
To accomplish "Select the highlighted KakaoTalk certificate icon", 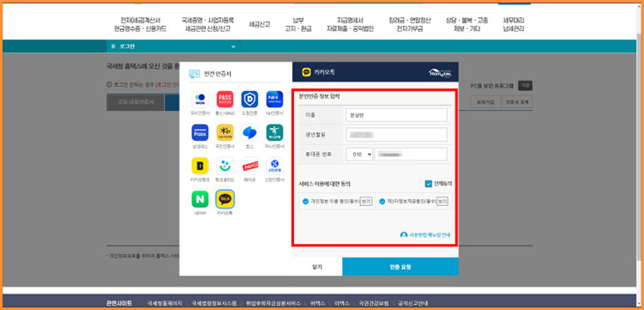I will click(x=225, y=199).
